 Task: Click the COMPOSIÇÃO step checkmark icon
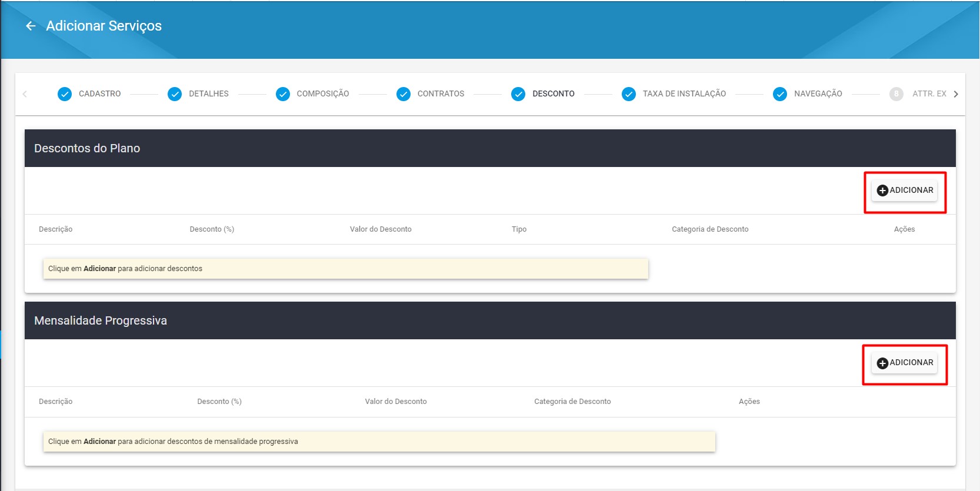pyautogui.click(x=283, y=94)
